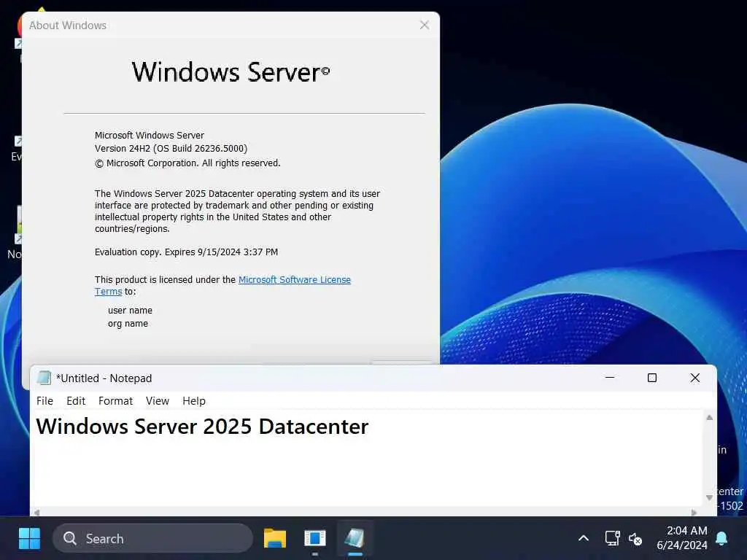Click the Microsoft Corporation copyright line
Image resolution: width=747 pixels, height=560 pixels.
(187, 163)
